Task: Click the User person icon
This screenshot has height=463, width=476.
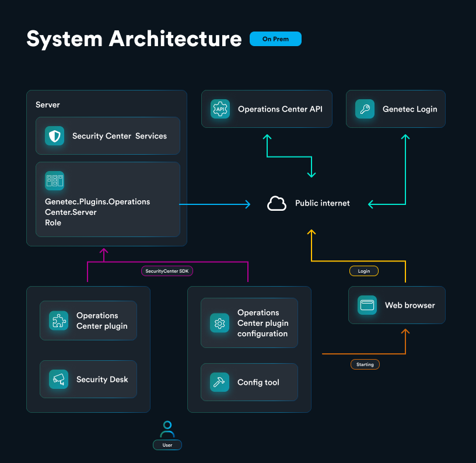Action: pos(167,429)
